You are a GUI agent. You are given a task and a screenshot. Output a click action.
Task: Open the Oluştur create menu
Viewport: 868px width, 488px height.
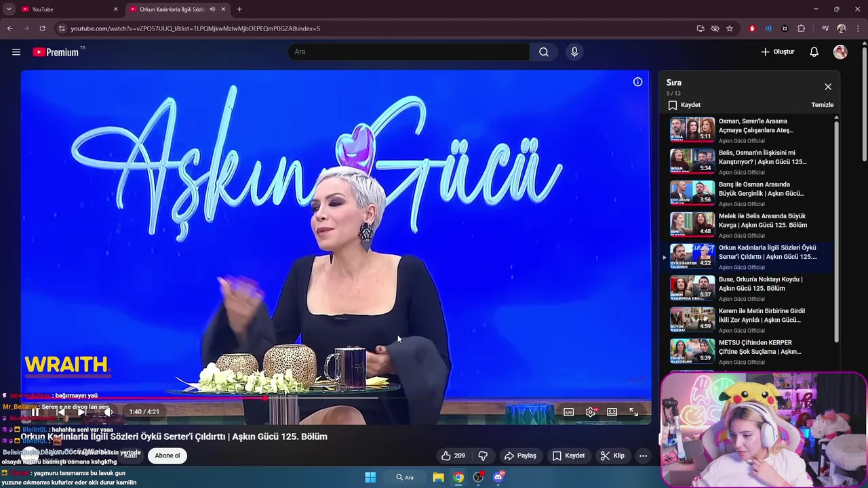(x=777, y=52)
